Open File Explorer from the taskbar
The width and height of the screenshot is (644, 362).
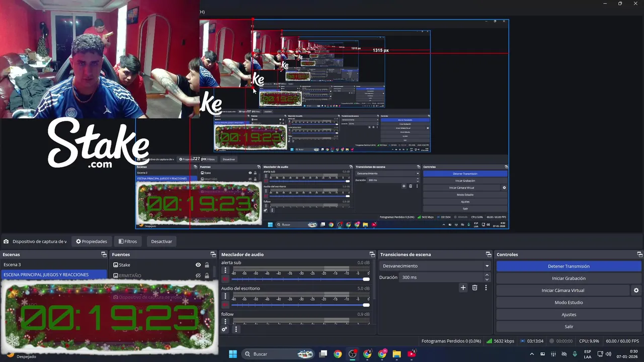point(397,354)
